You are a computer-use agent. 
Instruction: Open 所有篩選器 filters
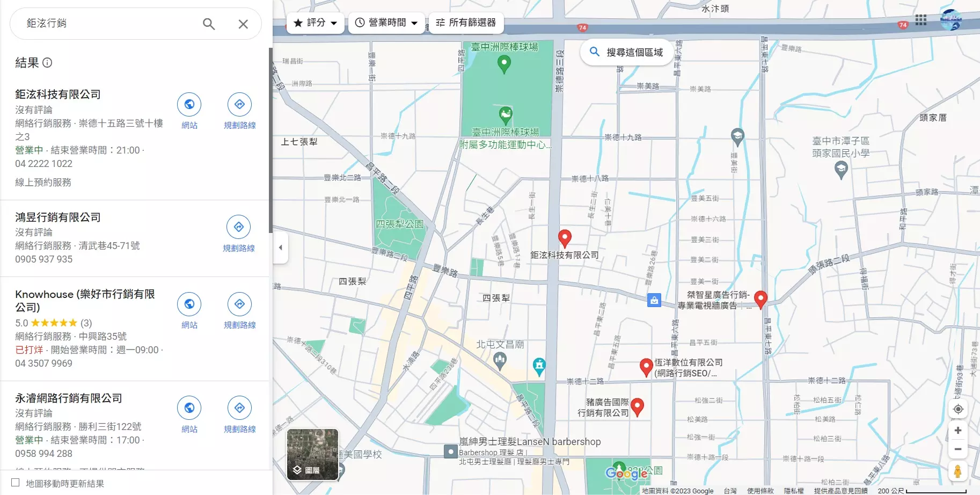click(x=466, y=23)
